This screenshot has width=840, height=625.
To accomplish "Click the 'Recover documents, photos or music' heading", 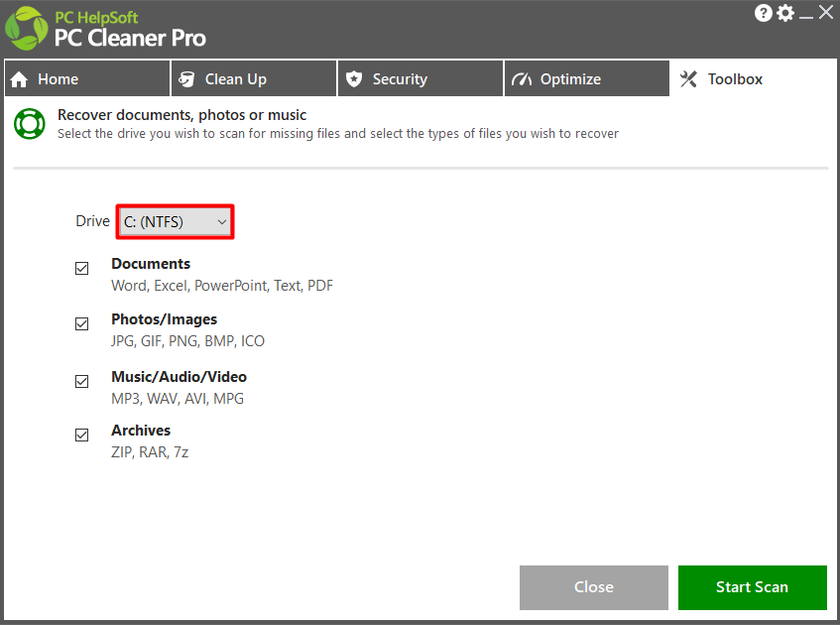I will tap(181, 115).
